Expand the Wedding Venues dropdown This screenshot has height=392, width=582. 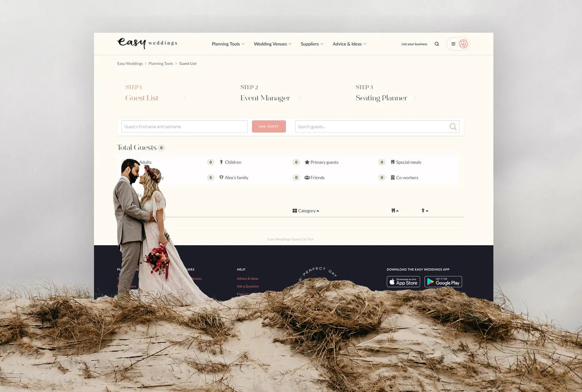[273, 44]
